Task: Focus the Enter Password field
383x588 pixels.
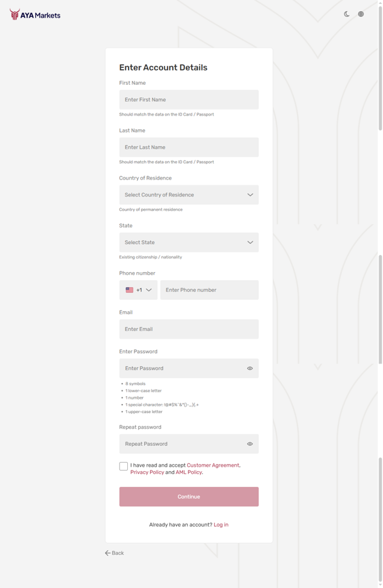Action: pos(189,368)
